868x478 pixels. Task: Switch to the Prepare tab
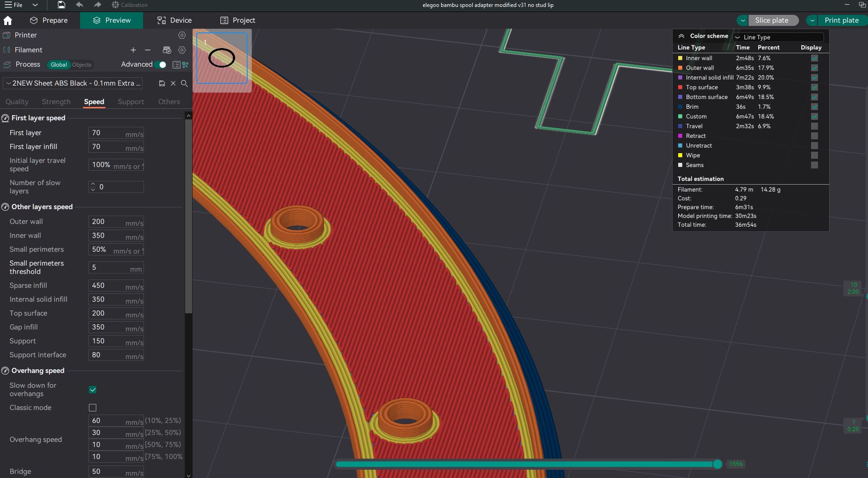click(x=49, y=20)
